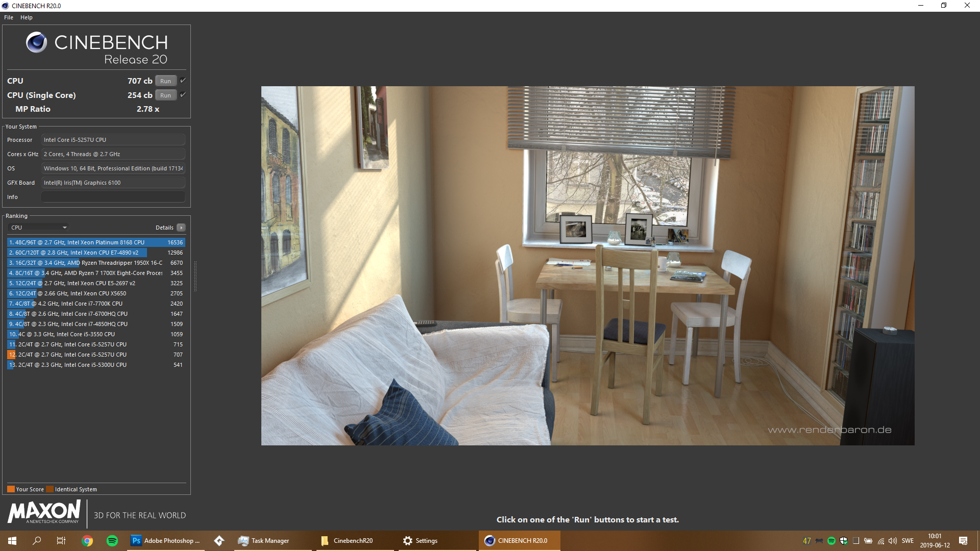Screen dimensions: 980x551
Task: Open taskbar search magnifier icon
Action: [x=37, y=541]
